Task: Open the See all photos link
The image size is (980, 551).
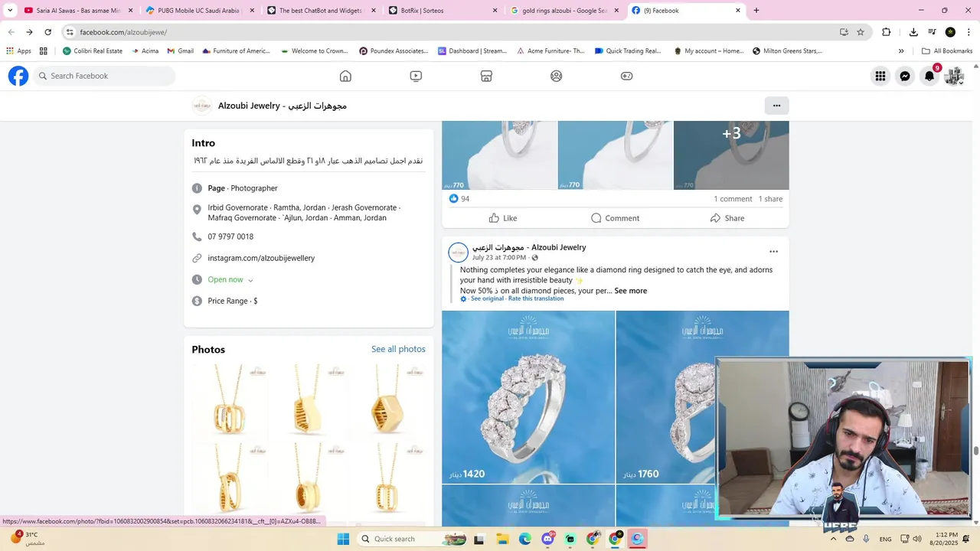Action: [x=398, y=349]
